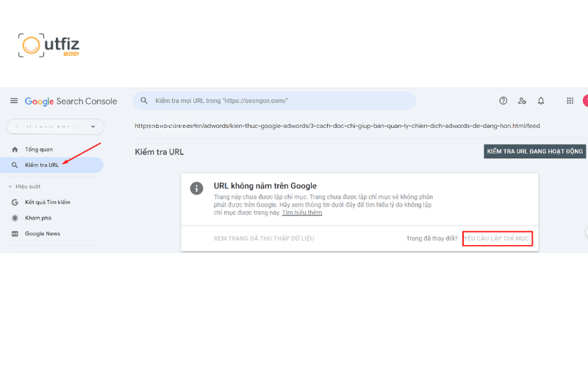588x368 pixels.
Task: Click the info icon in URL status card
Action: (x=196, y=188)
